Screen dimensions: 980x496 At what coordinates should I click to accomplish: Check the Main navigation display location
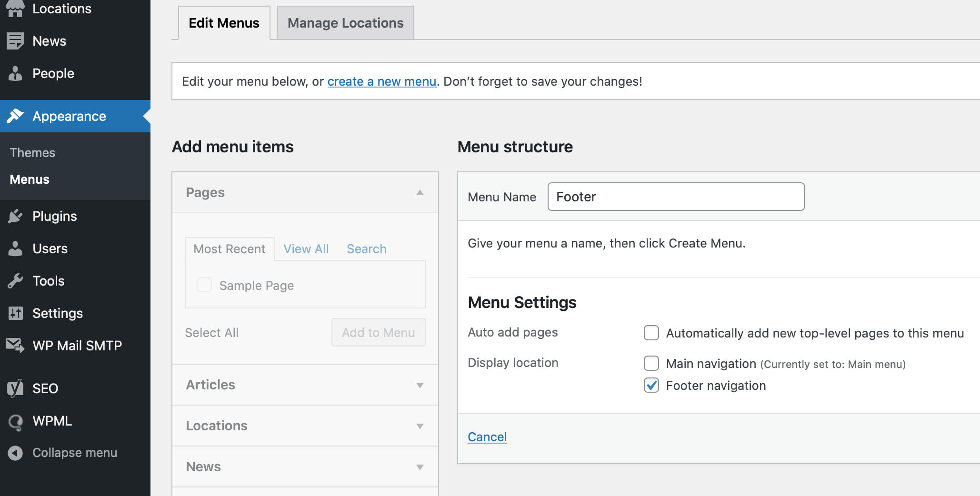(651, 363)
